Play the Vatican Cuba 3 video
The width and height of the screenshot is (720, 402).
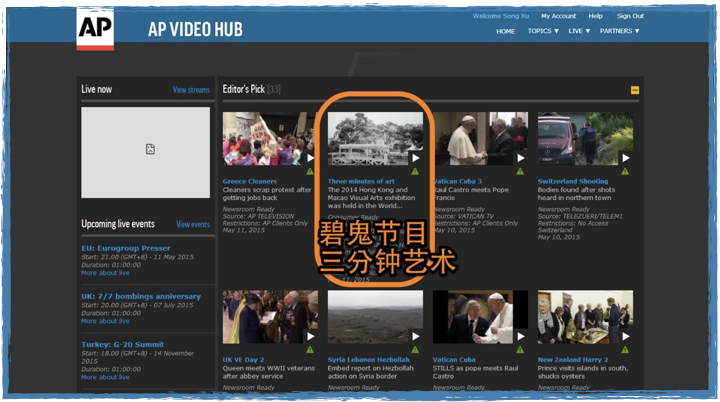[x=521, y=158]
